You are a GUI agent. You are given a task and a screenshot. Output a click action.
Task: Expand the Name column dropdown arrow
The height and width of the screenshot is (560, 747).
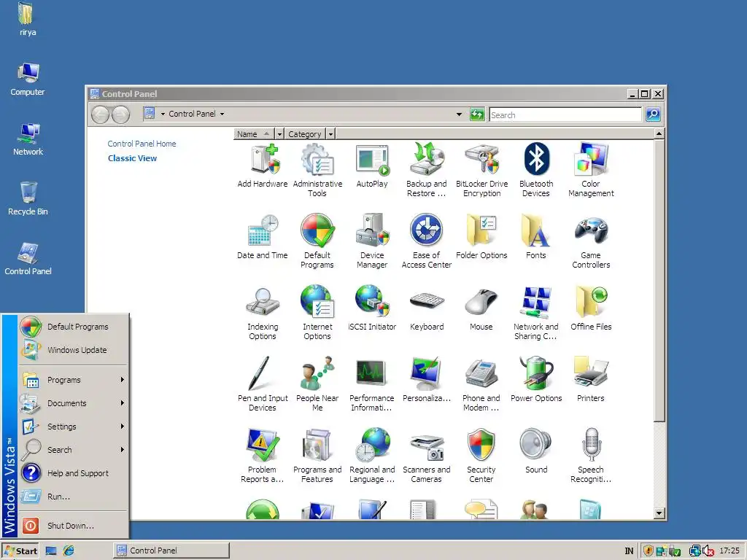coord(279,134)
